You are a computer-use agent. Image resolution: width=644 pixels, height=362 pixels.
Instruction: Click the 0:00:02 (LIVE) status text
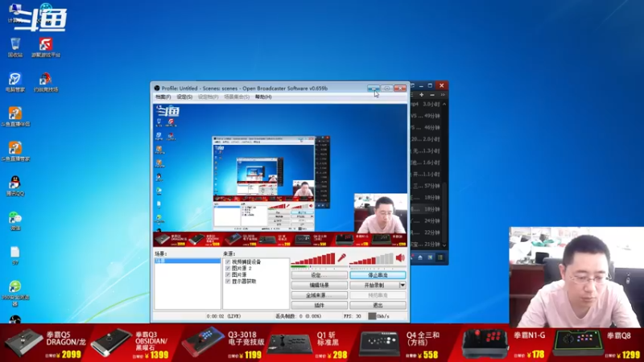point(224,316)
